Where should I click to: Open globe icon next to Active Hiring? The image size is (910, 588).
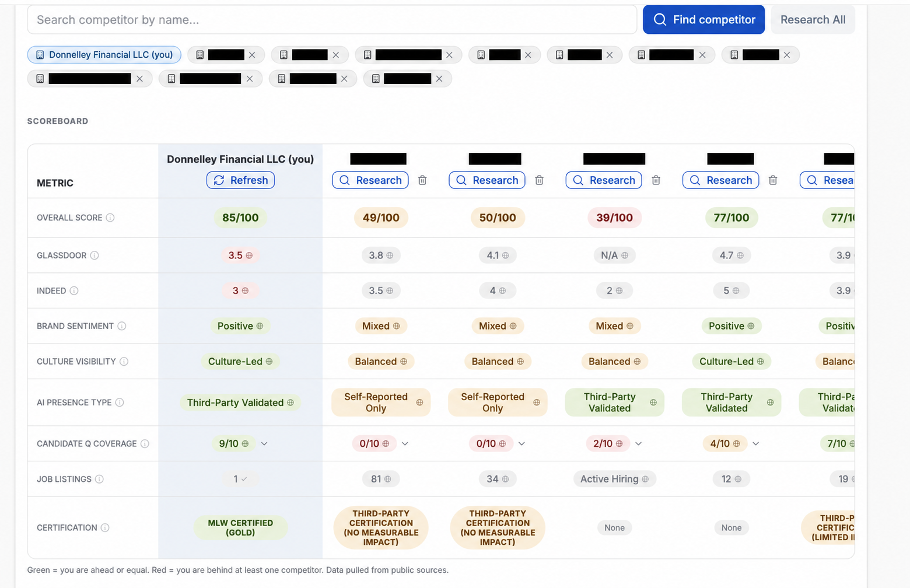tap(645, 479)
